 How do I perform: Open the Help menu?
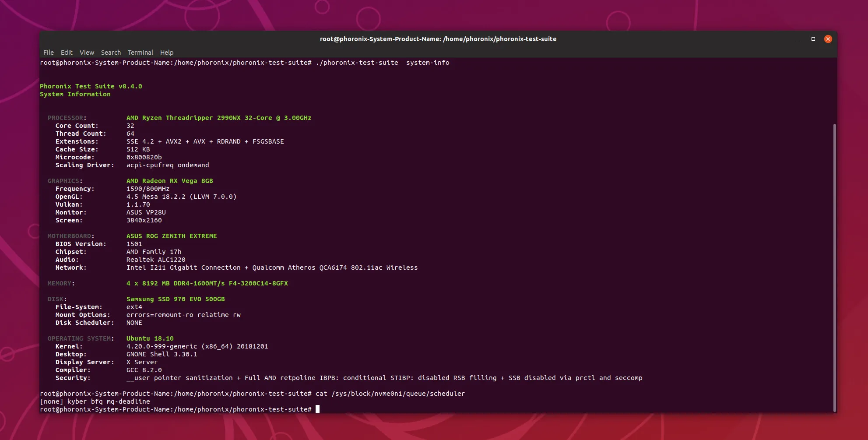pos(167,53)
